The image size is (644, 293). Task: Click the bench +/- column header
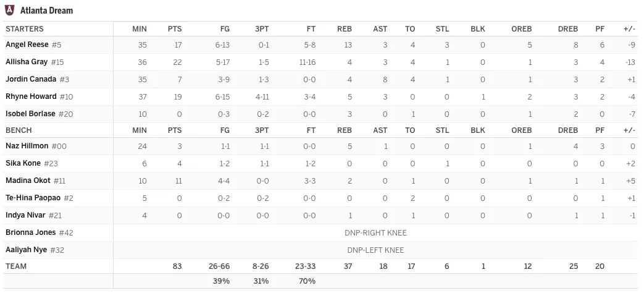coord(629,130)
